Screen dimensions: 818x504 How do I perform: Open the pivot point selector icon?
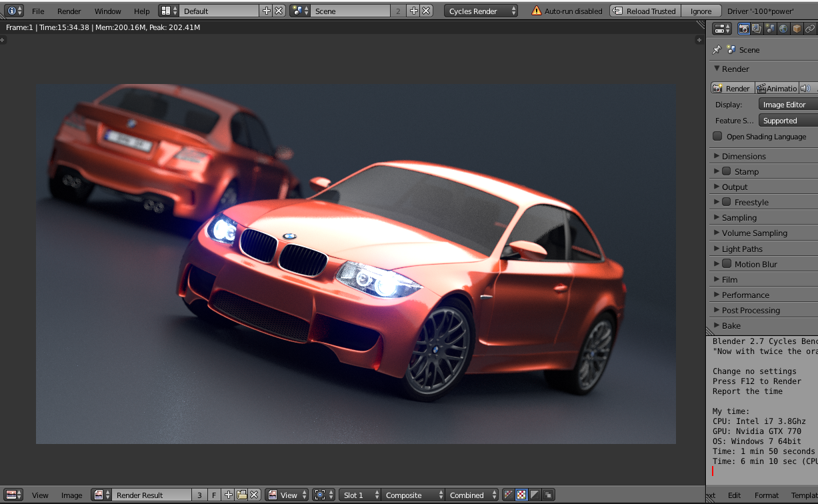tap(323, 495)
